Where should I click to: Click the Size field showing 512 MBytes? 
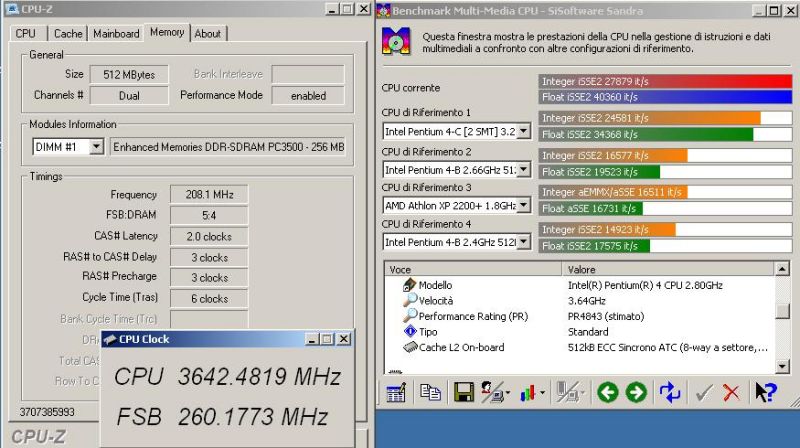pos(129,74)
